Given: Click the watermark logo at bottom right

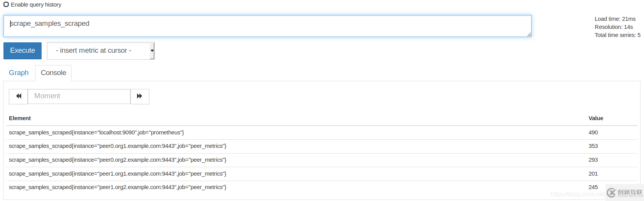Looking at the screenshot, I should (x=624, y=193).
